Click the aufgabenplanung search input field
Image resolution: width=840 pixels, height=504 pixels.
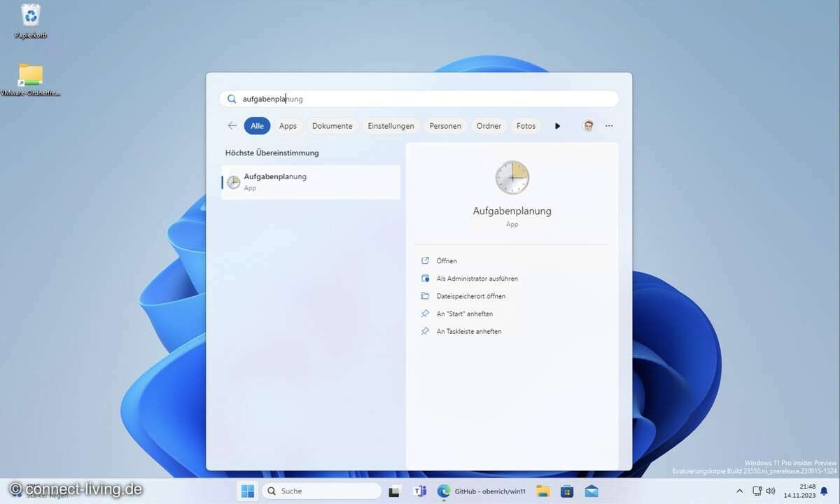tap(419, 99)
